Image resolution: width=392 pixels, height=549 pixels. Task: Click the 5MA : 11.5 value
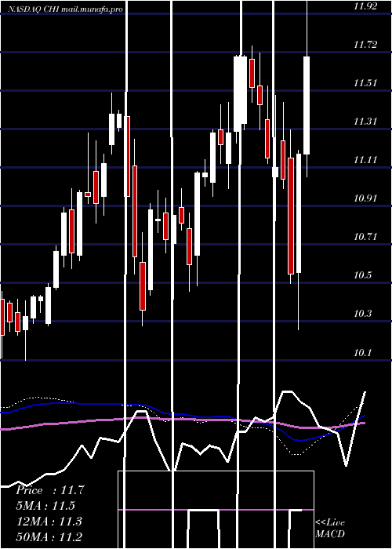[46, 506]
